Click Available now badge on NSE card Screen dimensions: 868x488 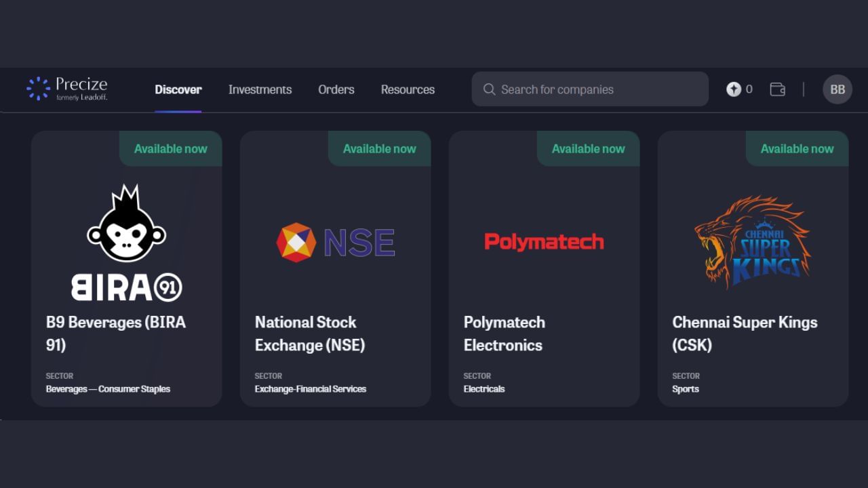click(x=379, y=149)
